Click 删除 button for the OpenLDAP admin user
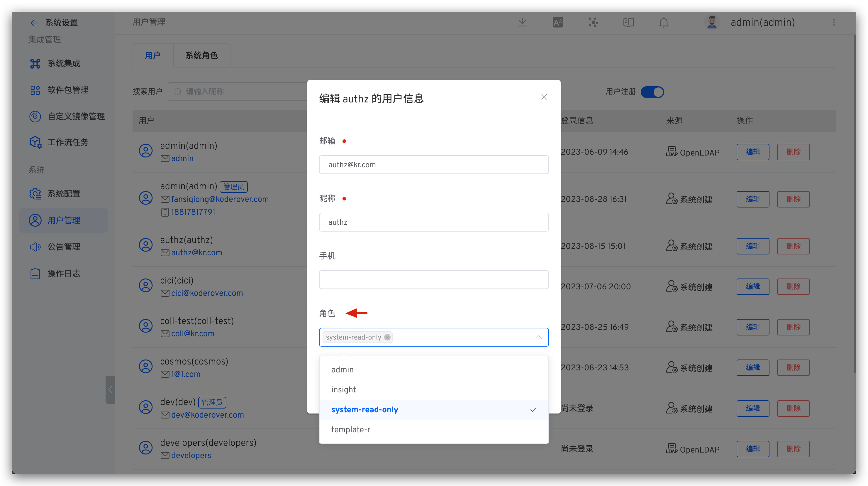This screenshot has width=868, height=486. pyautogui.click(x=793, y=152)
